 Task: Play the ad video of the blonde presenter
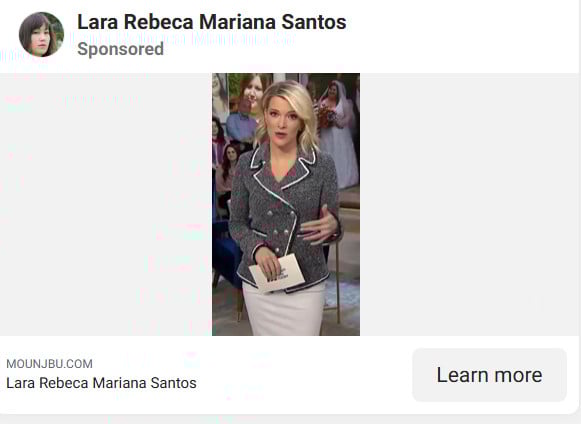286,204
